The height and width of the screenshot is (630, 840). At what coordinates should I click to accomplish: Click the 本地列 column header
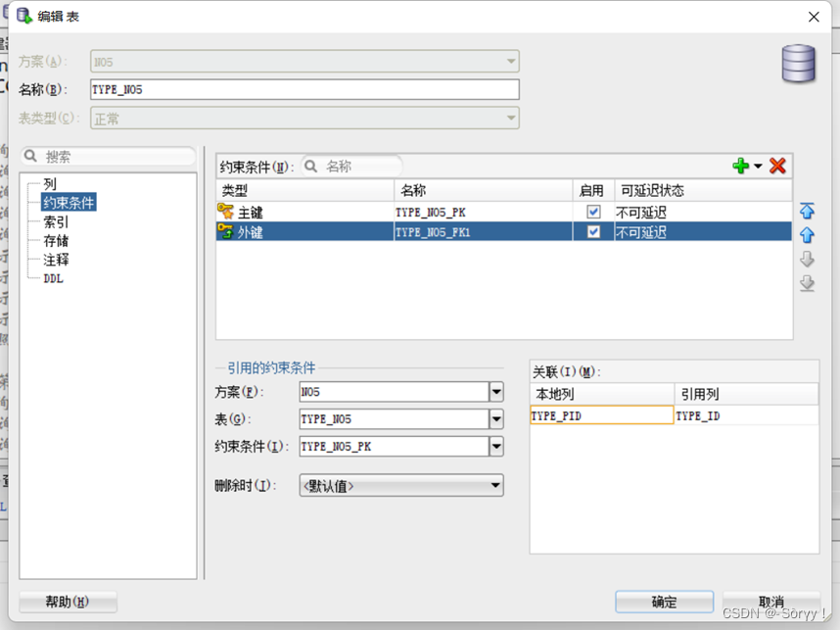tap(602, 394)
